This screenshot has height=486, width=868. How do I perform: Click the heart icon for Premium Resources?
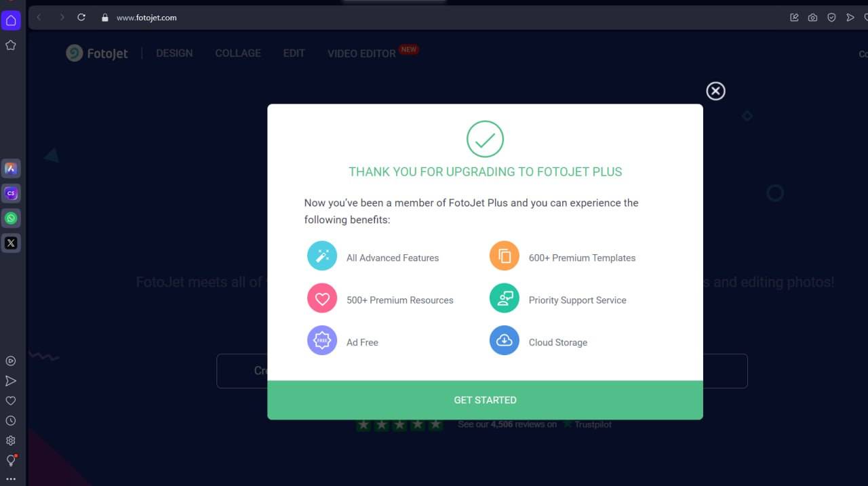coord(322,298)
